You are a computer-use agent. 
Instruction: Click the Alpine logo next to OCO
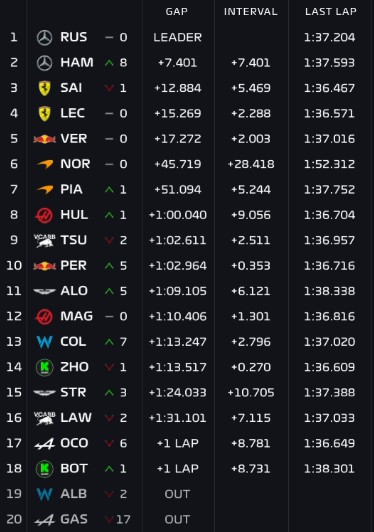[44, 443]
